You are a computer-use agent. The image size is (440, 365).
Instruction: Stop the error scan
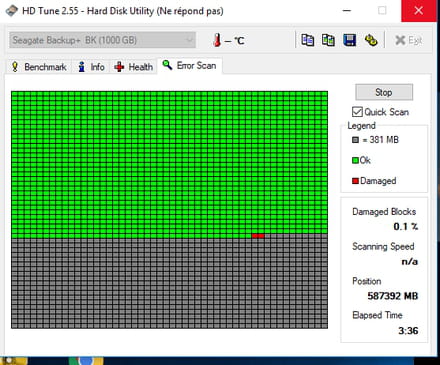click(x=384, y=92)
